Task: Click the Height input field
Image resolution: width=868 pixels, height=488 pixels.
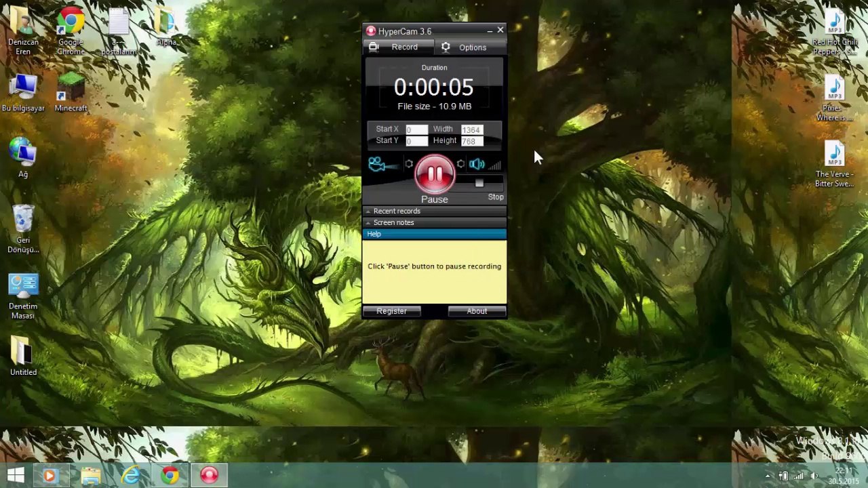Action: coord(472,141)
